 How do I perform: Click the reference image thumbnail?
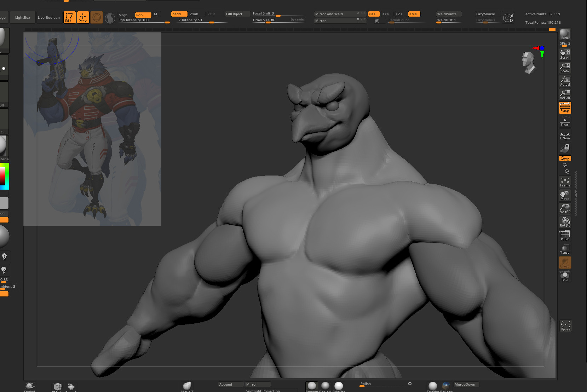coord(92,129)
